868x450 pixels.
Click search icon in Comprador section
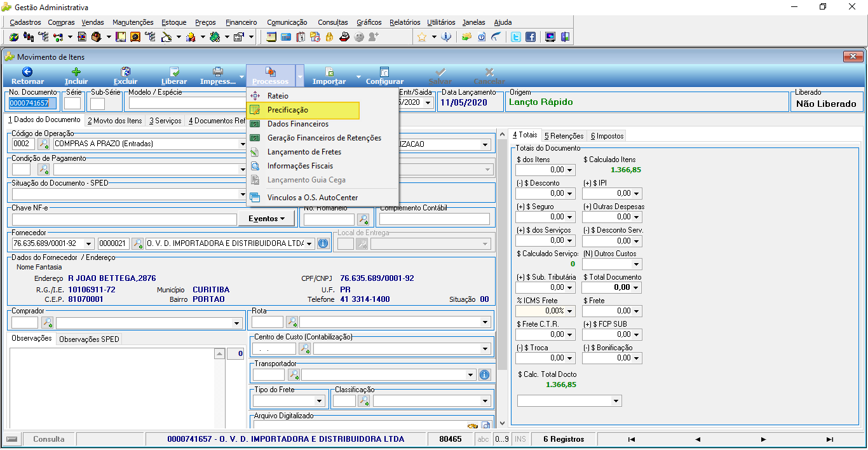click(47, 322)
